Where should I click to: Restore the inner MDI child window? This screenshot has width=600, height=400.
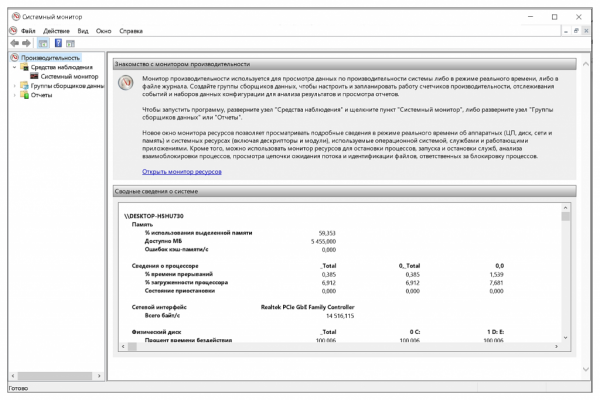click(576, 31)
